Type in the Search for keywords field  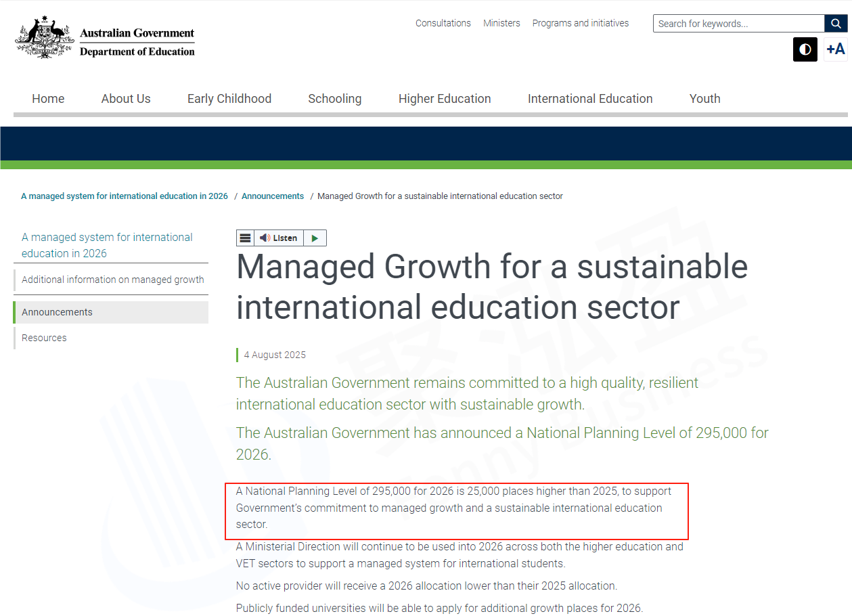coord(738,24)
